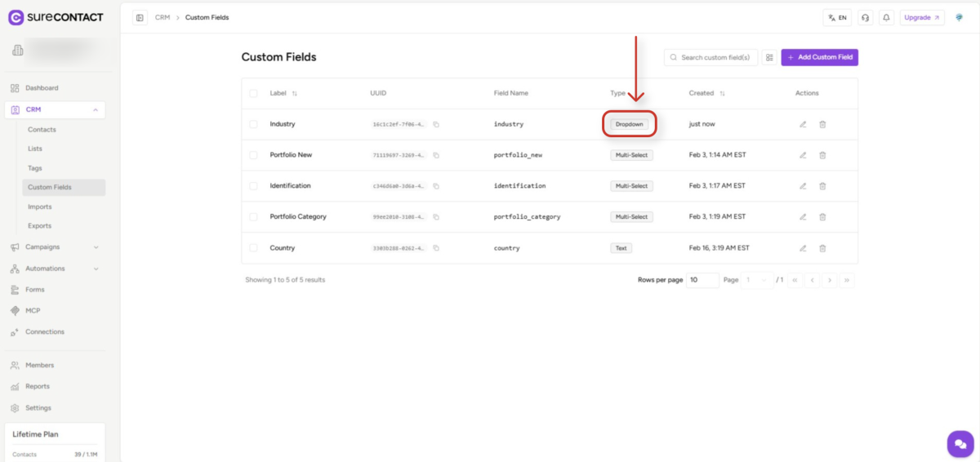
Task: Copy the Country UUID
Action: pos(436,248)
